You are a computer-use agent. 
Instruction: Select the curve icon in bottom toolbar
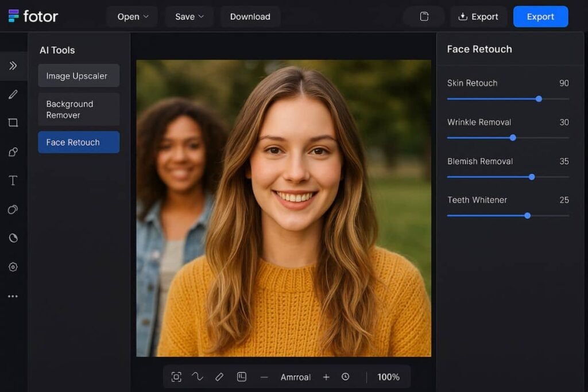(x=198, y=377)
